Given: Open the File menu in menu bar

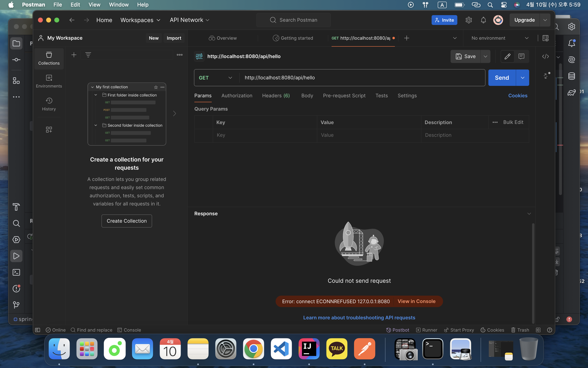Looking at the screenshot, I should click(x=58, y=5).
